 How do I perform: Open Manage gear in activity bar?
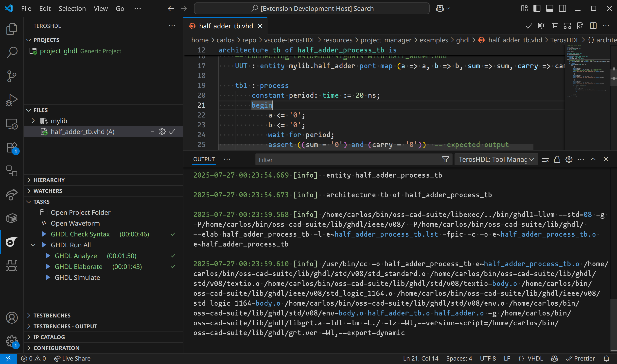[12, 341]
